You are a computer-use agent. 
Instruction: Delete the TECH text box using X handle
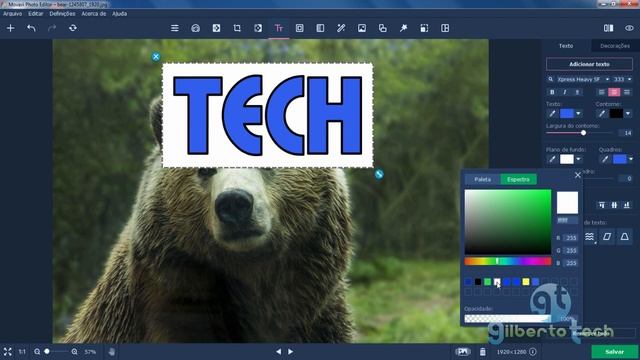[156, 57]
